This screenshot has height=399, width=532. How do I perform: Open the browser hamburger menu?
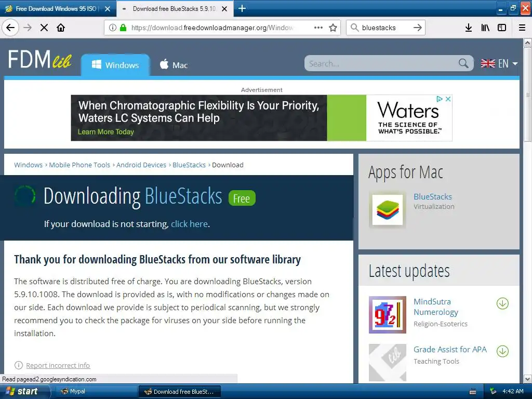click(522, 28)
